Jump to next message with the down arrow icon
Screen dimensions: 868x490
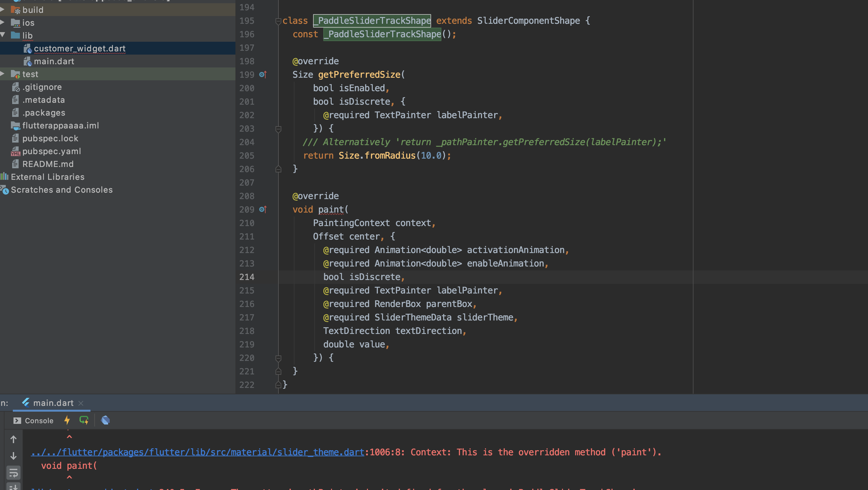pyautogui.click(x=13, y=456)
